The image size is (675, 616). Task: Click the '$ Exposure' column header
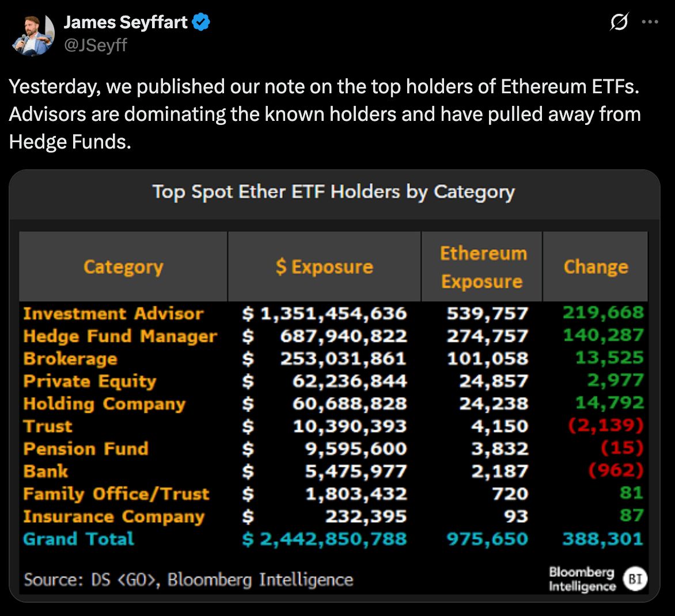325,267
